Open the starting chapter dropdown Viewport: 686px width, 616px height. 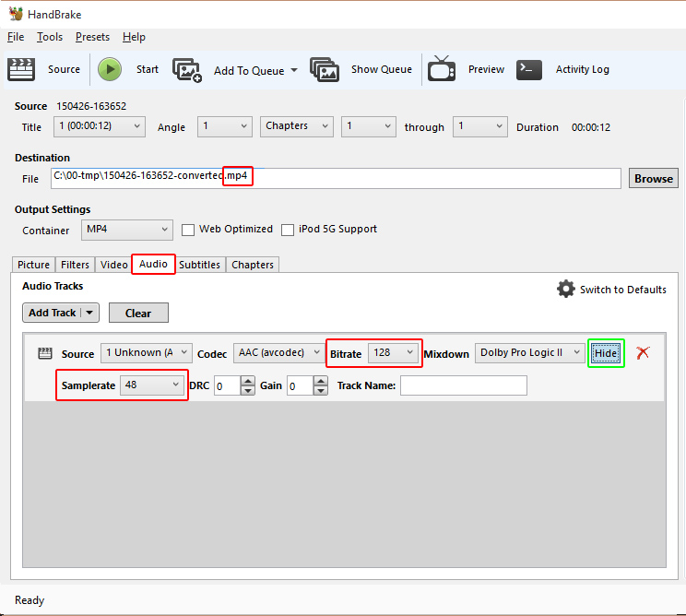coord(369,126)
